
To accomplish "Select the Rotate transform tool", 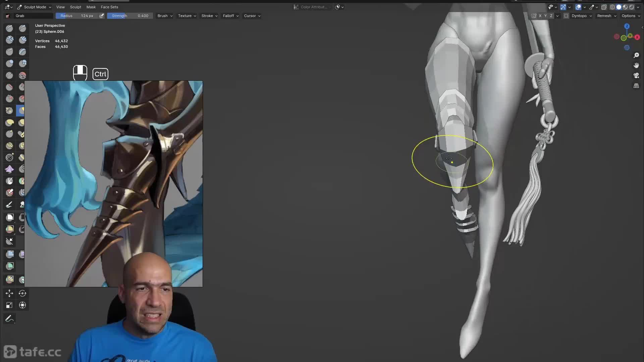I will (x=22, y=294).
